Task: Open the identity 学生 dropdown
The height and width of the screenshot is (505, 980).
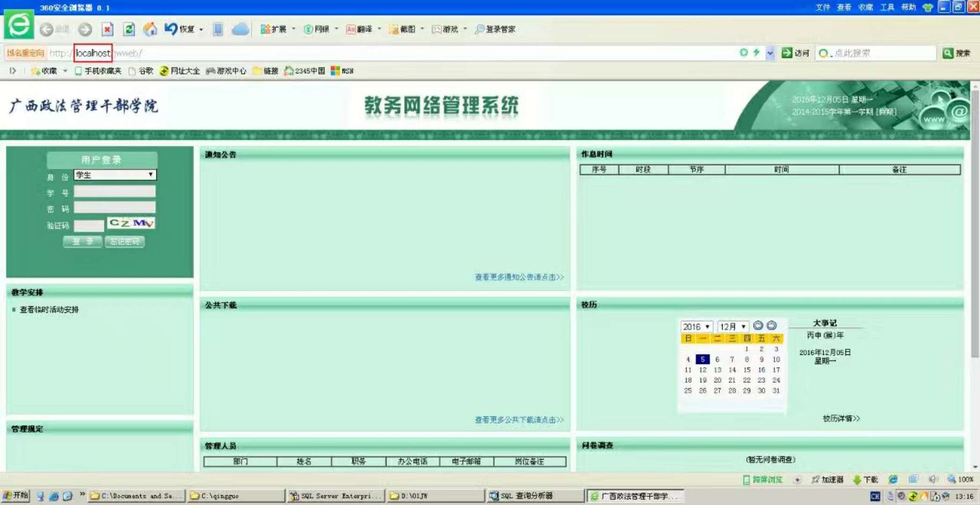Action: pyautogui.click(x=115, y=175)
